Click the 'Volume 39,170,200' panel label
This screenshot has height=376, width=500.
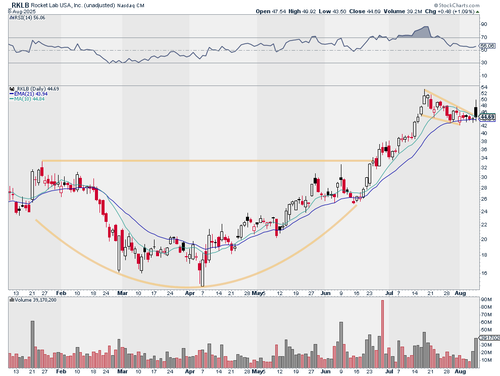click(x=33, y=300)
